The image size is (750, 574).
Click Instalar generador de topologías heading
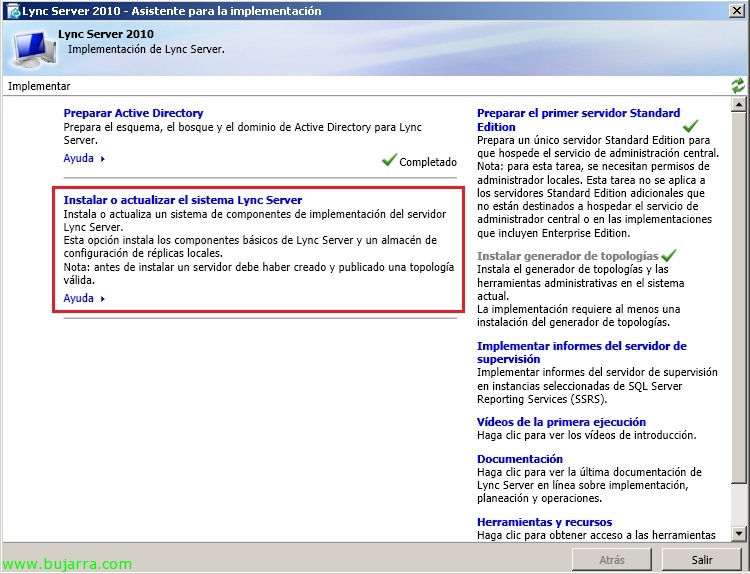[568, 256]
